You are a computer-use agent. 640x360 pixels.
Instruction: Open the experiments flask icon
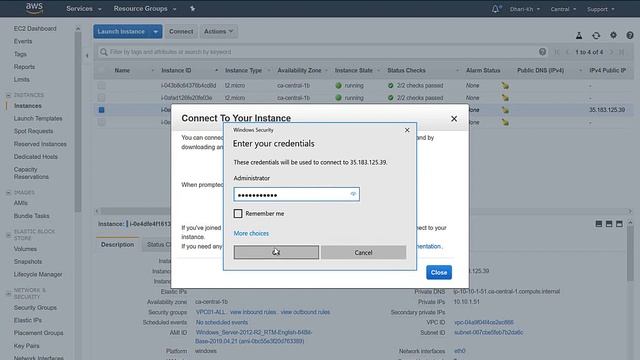pyautogui.click(x=579, y=36)
